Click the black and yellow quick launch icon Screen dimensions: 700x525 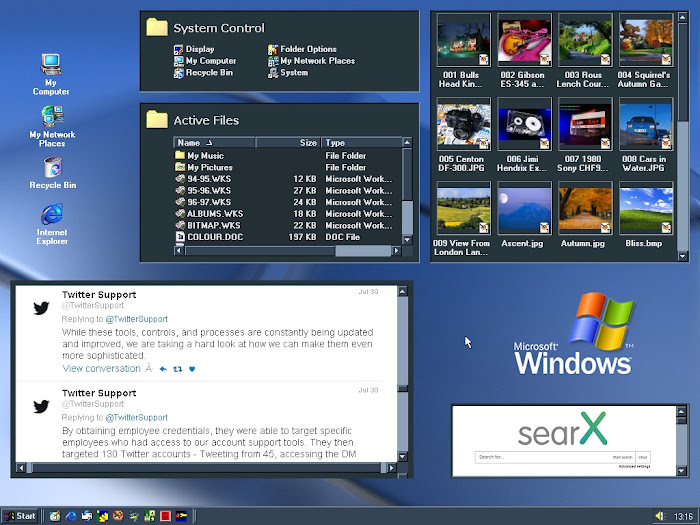click(181, 516)
